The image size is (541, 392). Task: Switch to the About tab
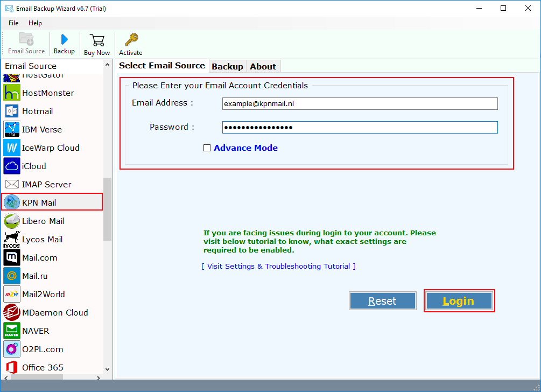point(263,67)
